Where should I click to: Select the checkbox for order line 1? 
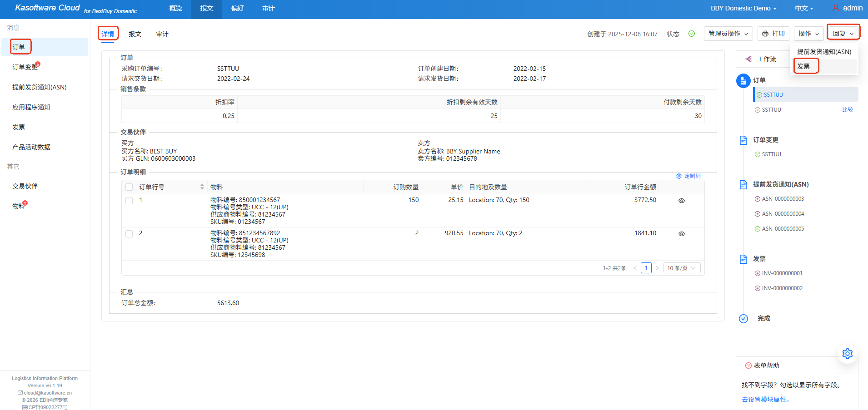pos(129,201)
